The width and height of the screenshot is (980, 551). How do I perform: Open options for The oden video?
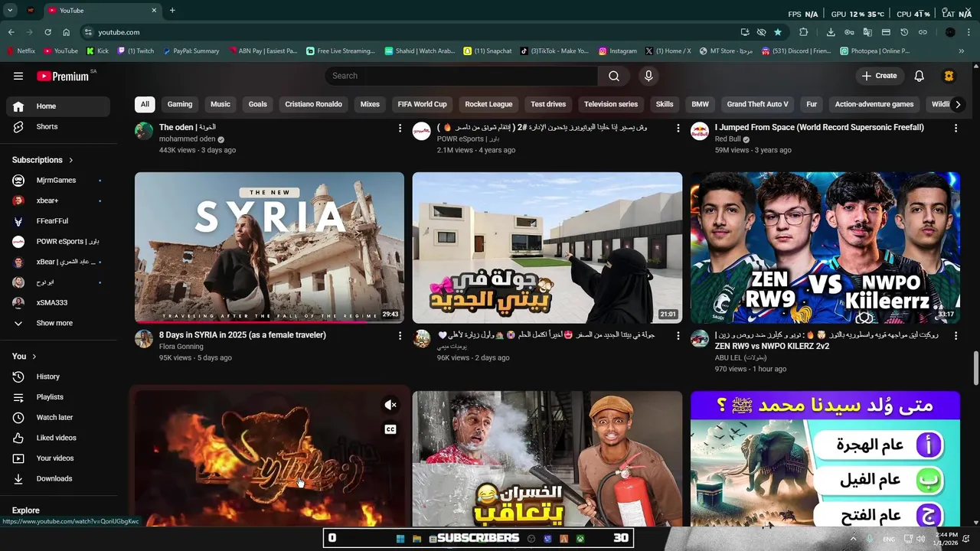[x=400, y=128]
